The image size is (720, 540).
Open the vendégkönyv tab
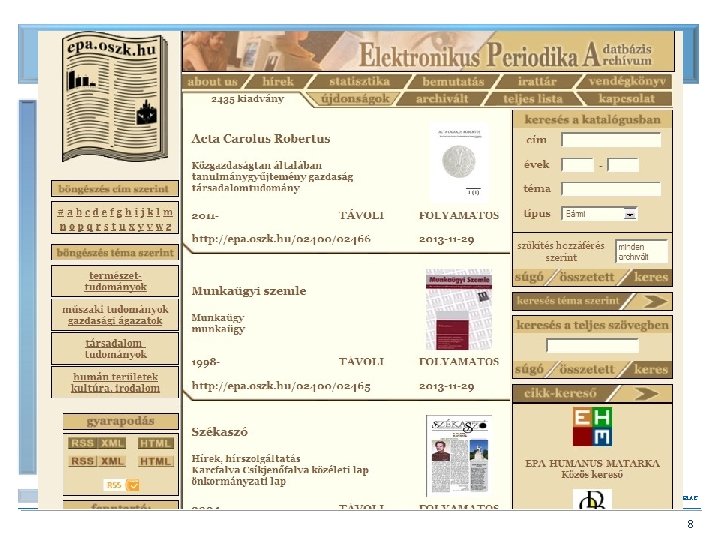(x=626, y=82)
